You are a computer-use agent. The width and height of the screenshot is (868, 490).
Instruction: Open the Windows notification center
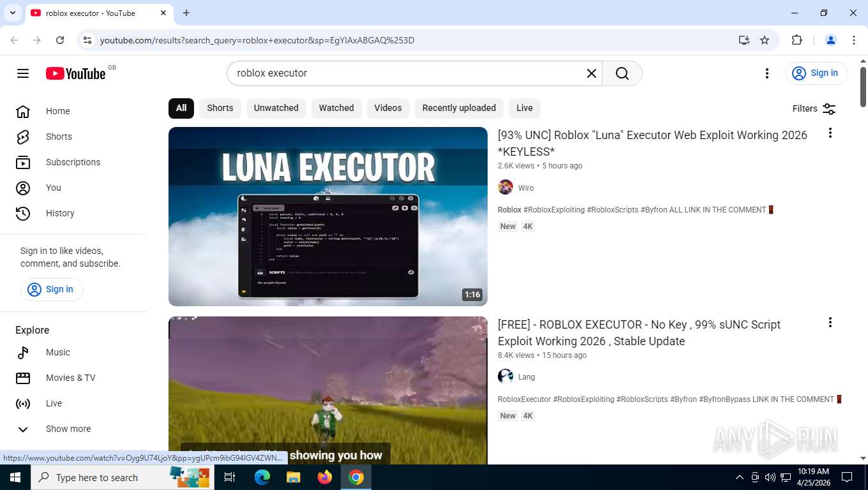point(847,477)
